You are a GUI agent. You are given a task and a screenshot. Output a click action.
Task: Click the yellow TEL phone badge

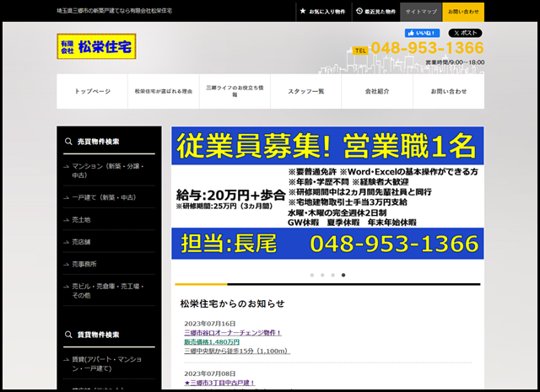pos(360,51)
